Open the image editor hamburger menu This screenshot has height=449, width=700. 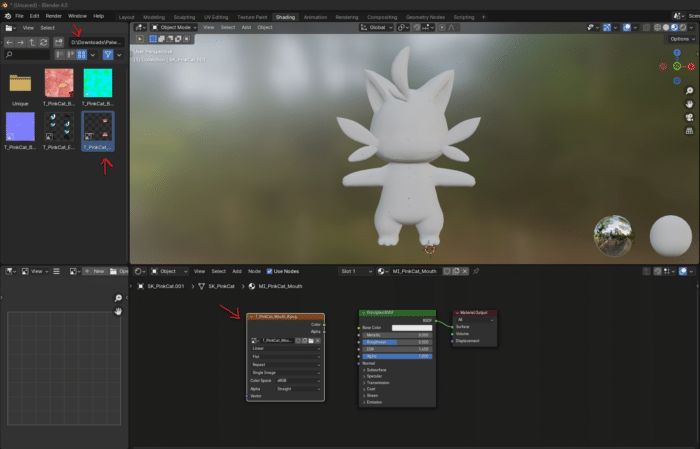[x=56, y=271]
